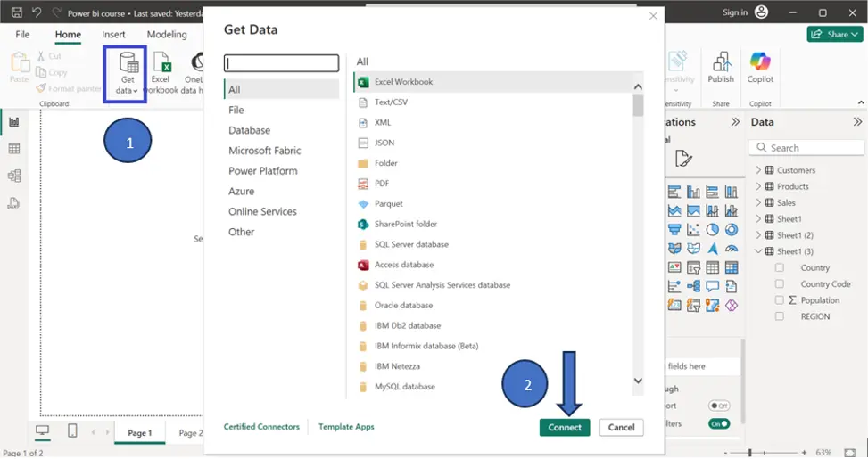Select the Database category in Get Data
868x459 pixels.
click(x=249, y=130)
